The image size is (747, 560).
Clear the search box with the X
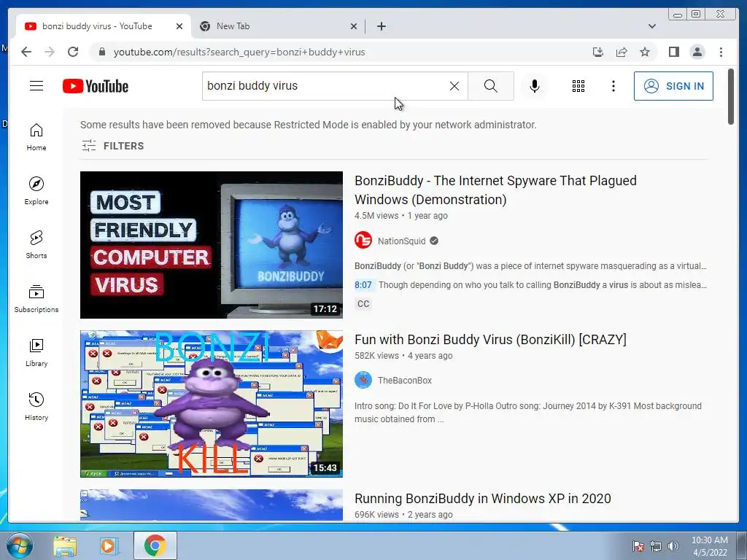[x=454, y=86]
